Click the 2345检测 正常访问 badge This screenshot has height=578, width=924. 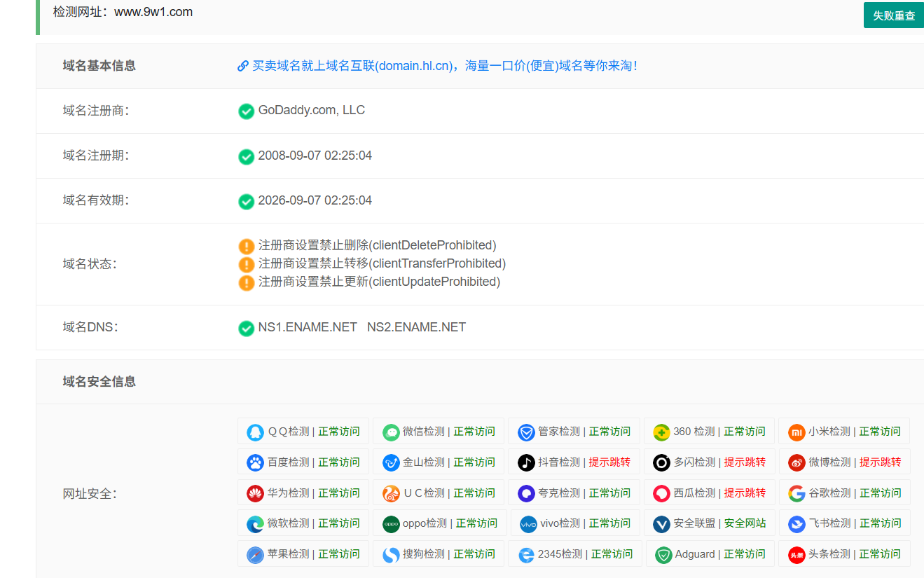[574, 553]
